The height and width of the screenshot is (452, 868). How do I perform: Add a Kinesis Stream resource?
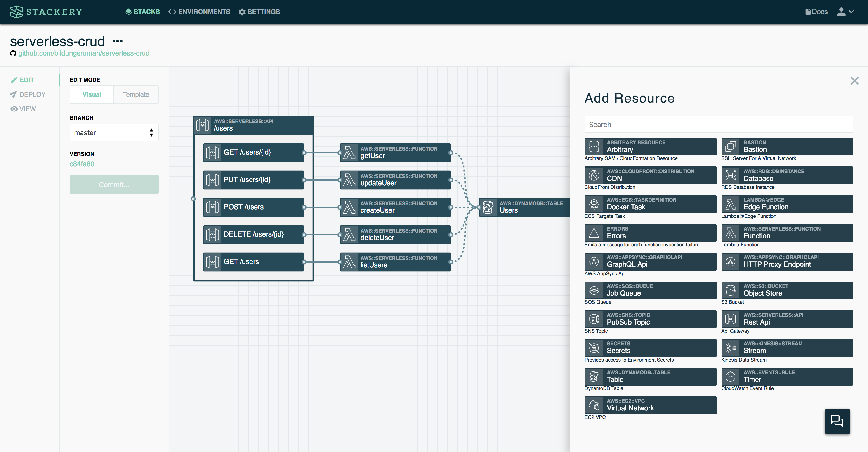pyautogui.click(x=787, y=348)
